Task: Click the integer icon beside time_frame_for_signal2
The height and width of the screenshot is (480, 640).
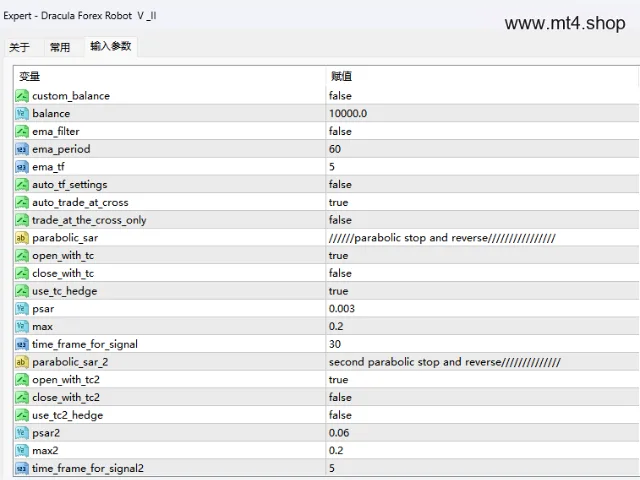Action: 22,468
